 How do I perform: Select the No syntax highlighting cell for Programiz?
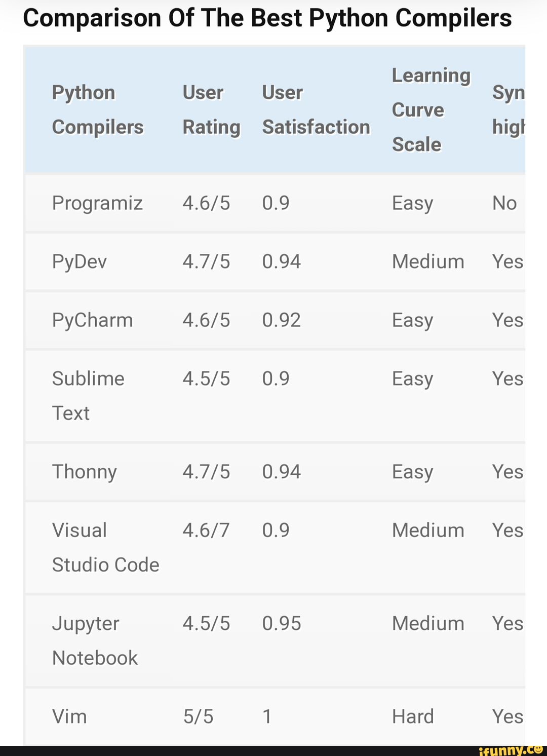pos(504,203)
